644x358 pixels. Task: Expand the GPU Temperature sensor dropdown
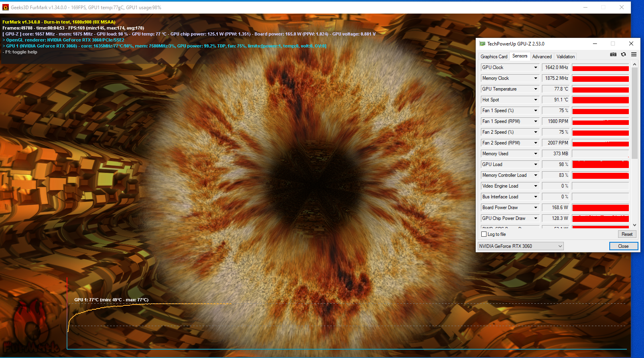tap(536, 89)
